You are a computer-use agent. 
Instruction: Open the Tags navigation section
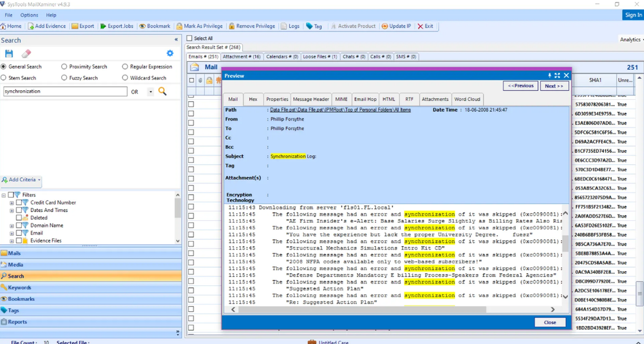click(91, 311)
